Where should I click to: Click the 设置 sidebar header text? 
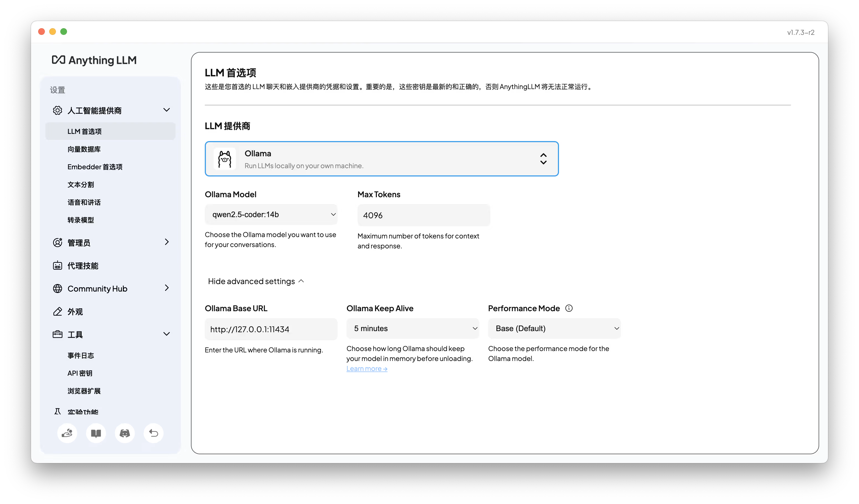57,90
